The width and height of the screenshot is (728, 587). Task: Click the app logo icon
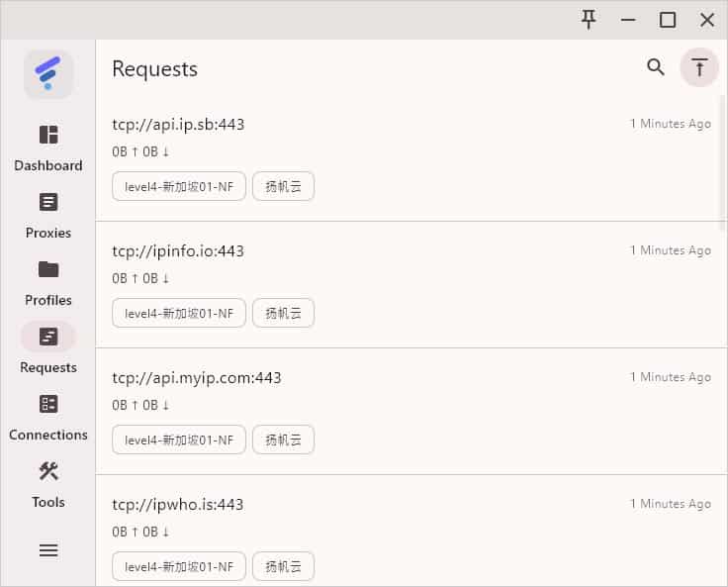tap(48, 74)
